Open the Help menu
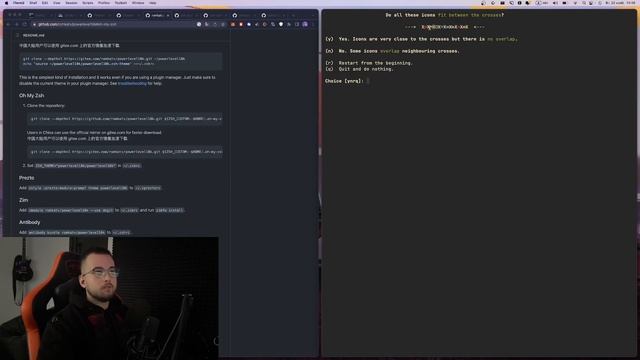This screenshot has width=640, height=360. tap(153, 3)
